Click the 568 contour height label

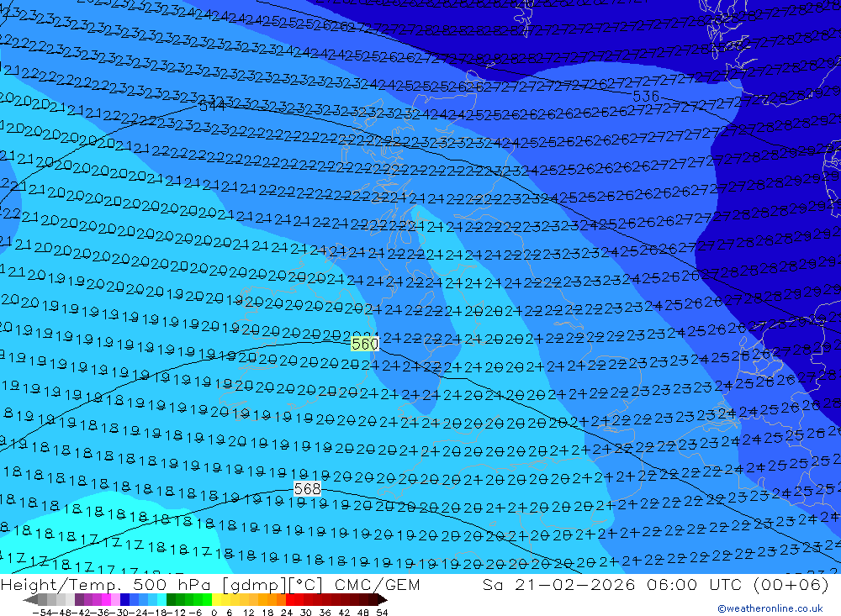[x=307, y=489]
